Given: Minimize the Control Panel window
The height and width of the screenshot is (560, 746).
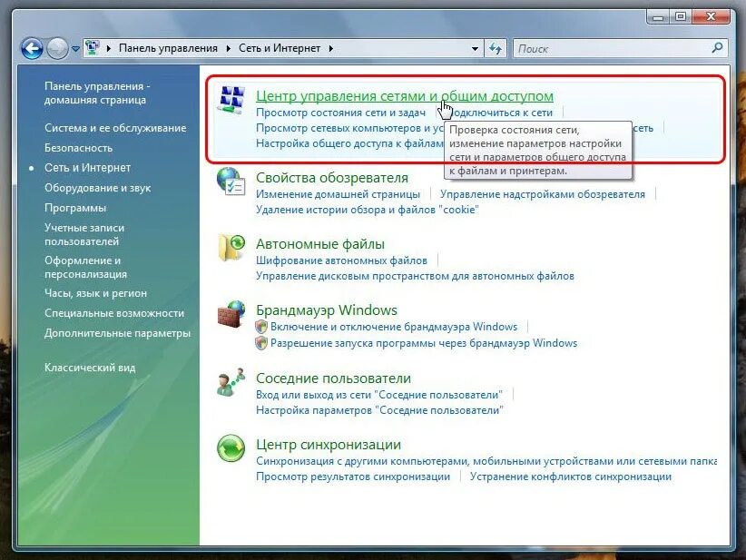Looking at the screenshot, I should pyautogui.click(x=659, y=16).
